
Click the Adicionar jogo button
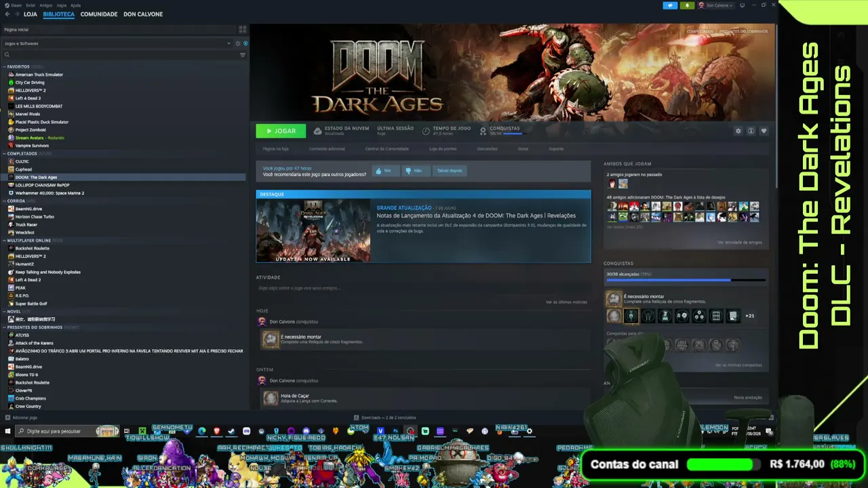click(x=21, y=418)
